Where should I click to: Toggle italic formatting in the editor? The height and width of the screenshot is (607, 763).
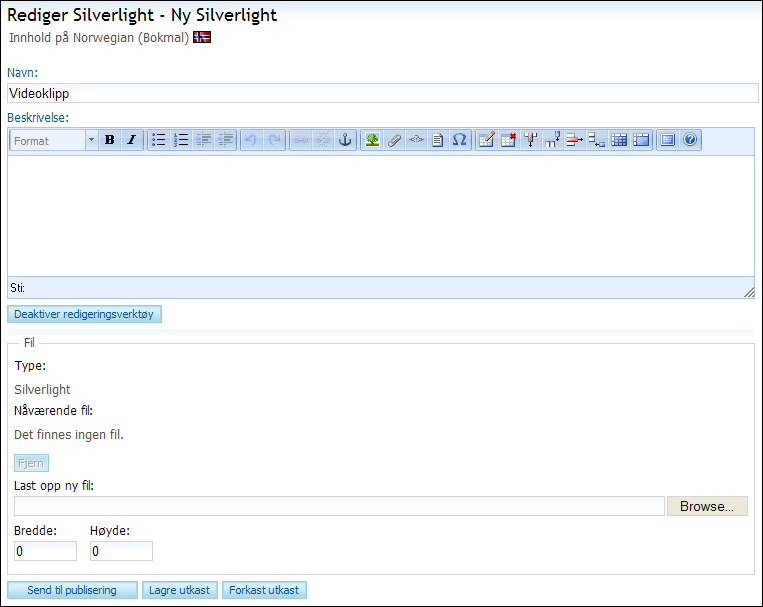click(x=131, y=140)
